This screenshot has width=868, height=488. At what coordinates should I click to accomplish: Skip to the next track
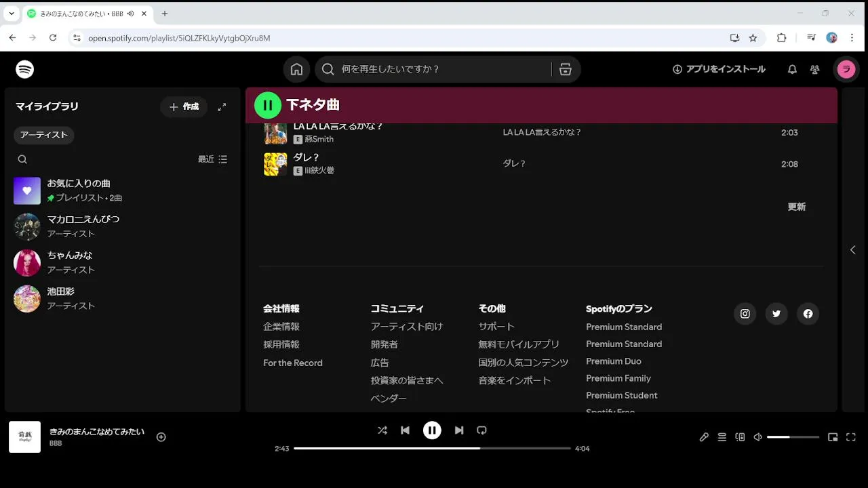pos(459,430)
